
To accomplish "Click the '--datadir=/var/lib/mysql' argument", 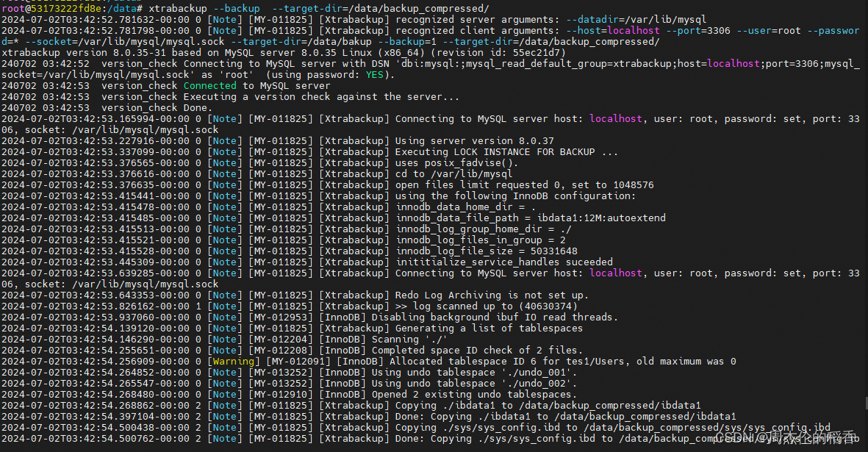I will pos(636,20).
